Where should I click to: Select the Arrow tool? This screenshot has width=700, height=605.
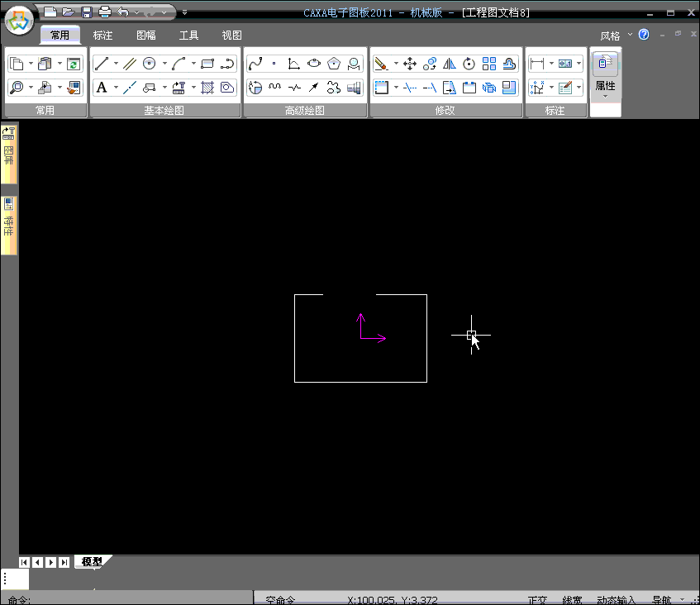(314, 88)
